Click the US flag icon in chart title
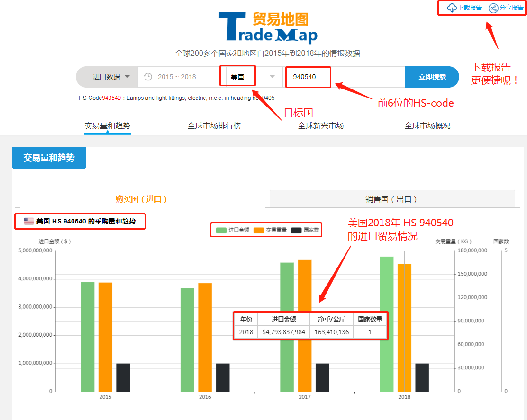 (x=29, y=221)
